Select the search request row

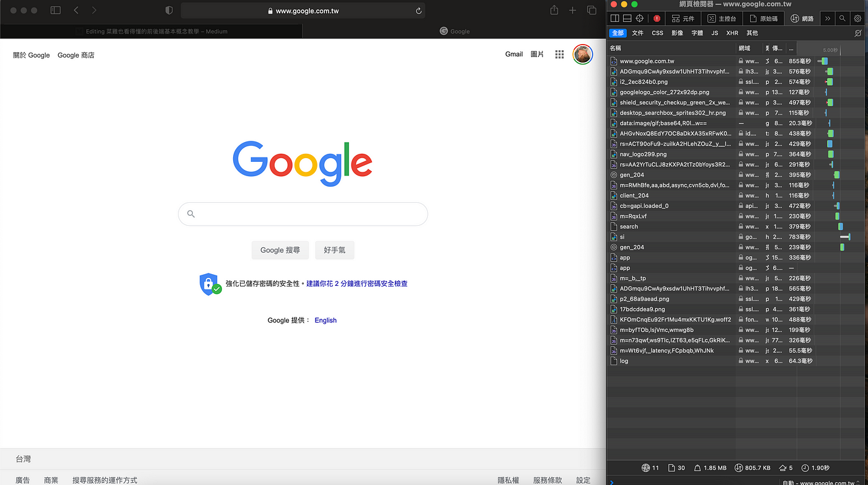pyautogui.click(x=737, y=226)
